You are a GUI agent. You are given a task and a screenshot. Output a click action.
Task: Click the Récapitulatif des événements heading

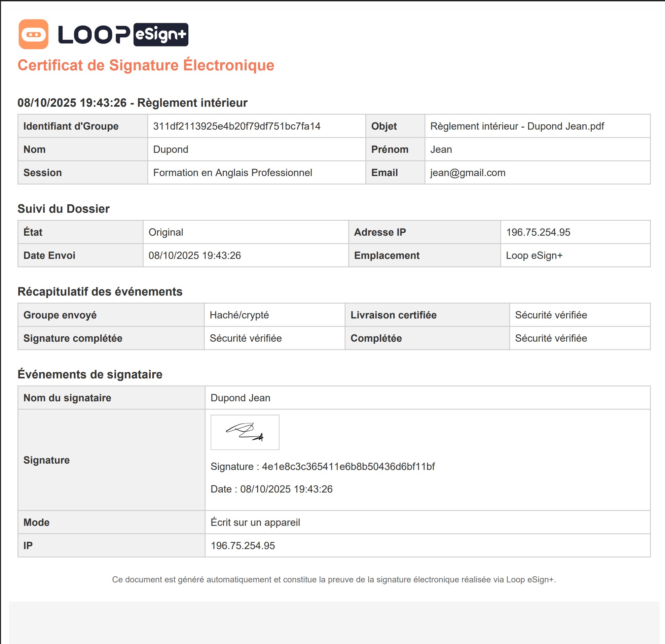pos(100,292)
